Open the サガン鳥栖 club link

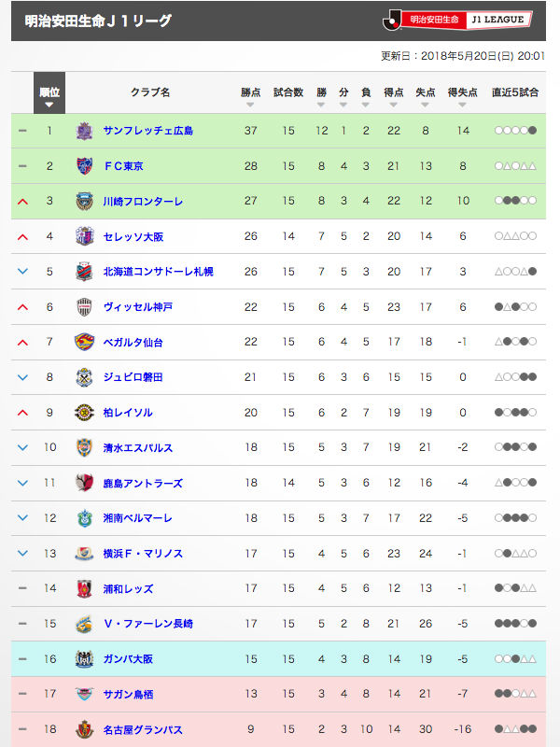click(128, 694)
